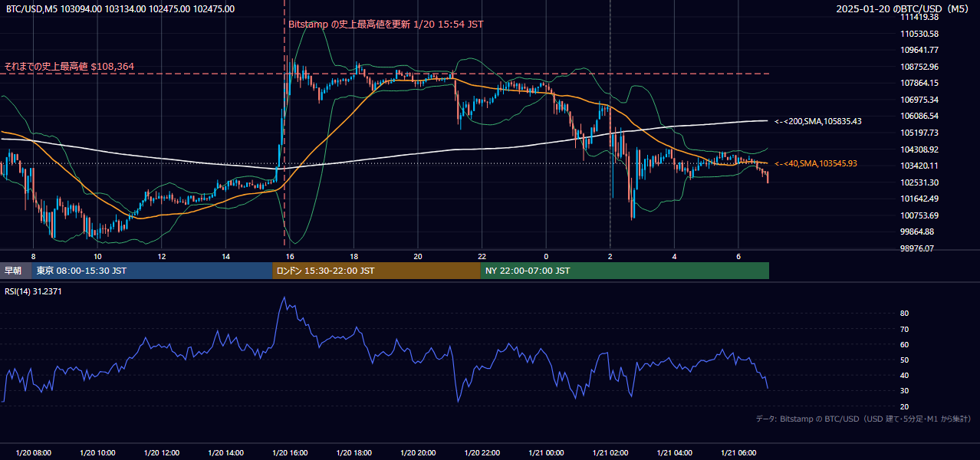980x460 pixels.
Task: Click the bottom time label 1/21 06:00
Action: pos(738,453)
